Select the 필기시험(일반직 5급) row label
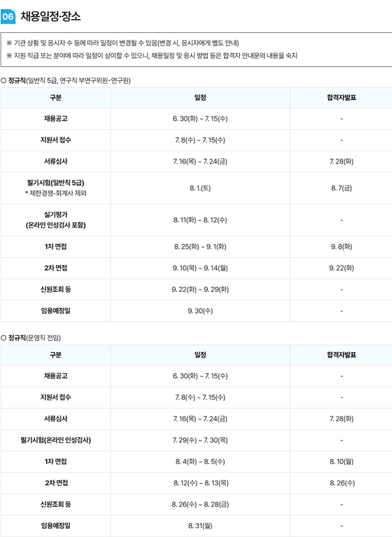Viewport: 392px width, 537px height. point(55,183)
